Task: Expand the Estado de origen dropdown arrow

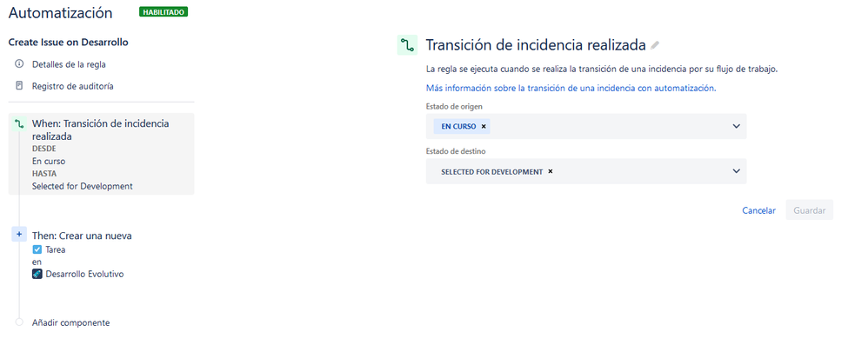Action: [737, 126]
